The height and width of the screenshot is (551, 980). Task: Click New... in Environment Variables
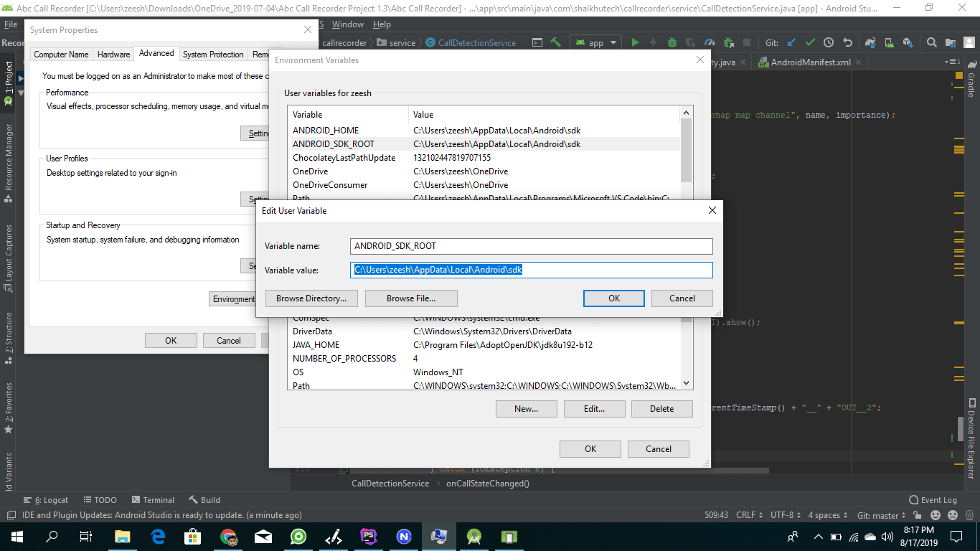[x=526, y=409]
